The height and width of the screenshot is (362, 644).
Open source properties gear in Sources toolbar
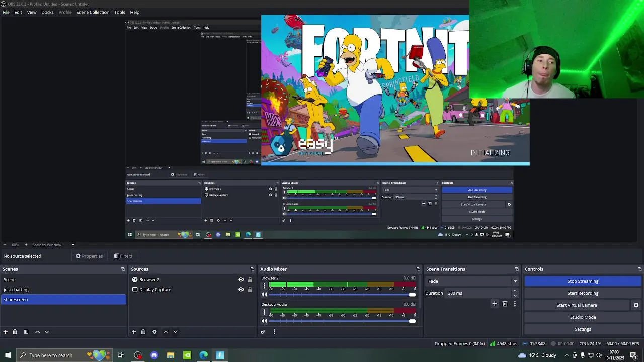(x=154, y=332)
